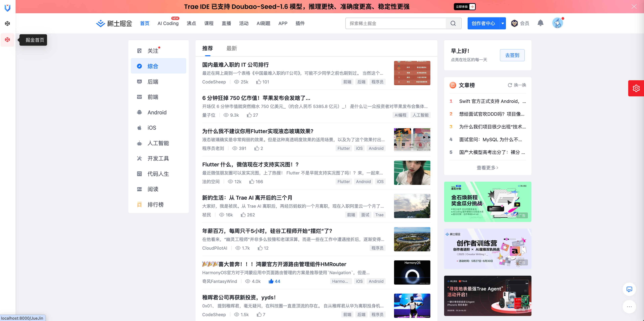Open the notification bell
The height and width of the screenshot is (321, 644).
[x=540, y=23]
